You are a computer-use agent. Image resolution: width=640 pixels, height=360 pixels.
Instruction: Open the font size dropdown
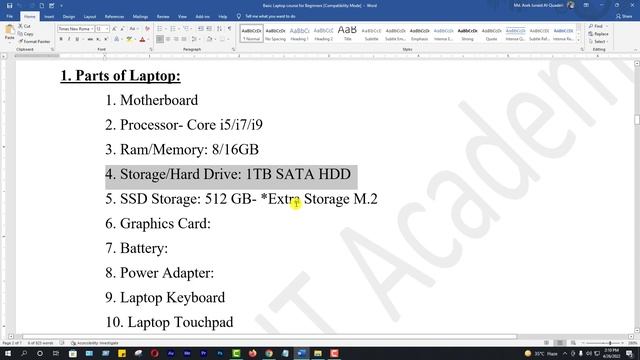click(107, 29)
